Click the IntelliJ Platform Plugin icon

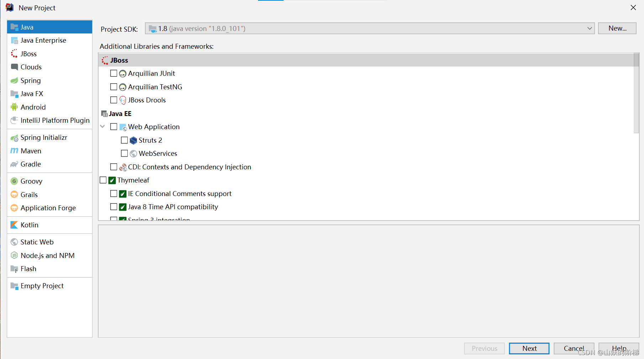[x=14, y=120]
